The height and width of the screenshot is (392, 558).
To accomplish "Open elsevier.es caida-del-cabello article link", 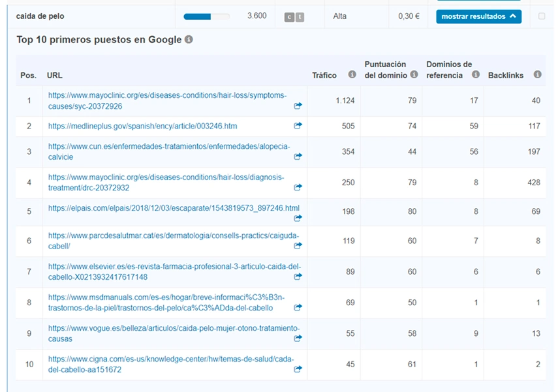I will click(174, 272).
